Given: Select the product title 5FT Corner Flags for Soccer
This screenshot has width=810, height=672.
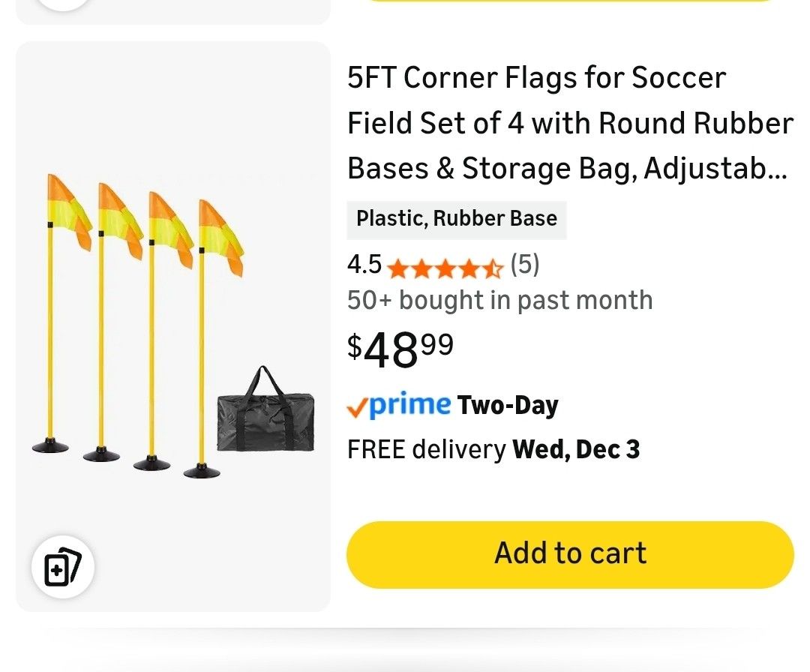Looking at the screenshot, I should point(536,77).
